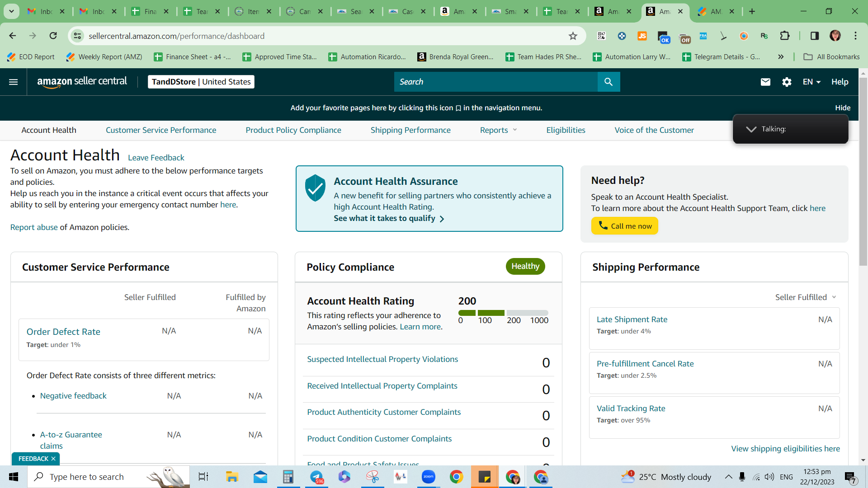Click the microphone icon in system tray
Screen dimensions: 868x488
tap(742, 477)
